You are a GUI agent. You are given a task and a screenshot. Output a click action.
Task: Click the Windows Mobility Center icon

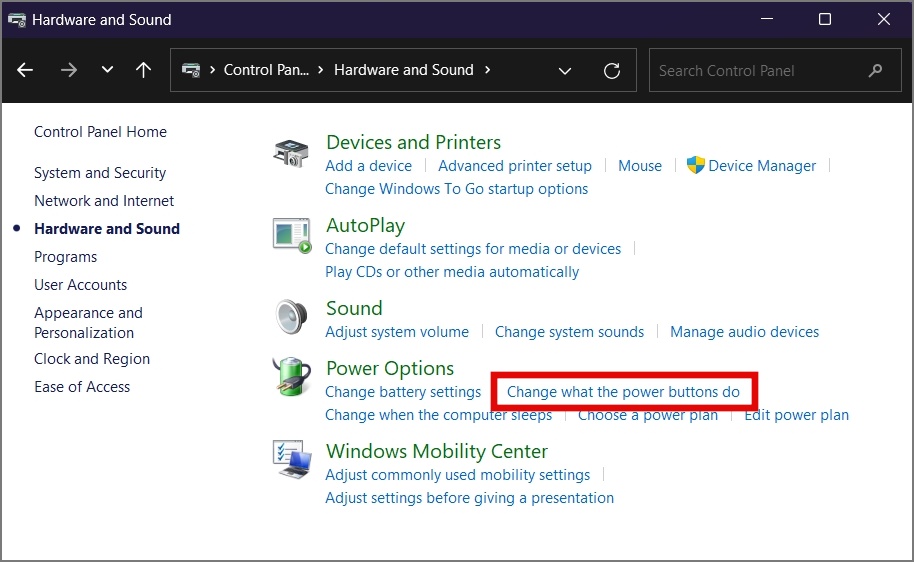click(x=292, y=460)
